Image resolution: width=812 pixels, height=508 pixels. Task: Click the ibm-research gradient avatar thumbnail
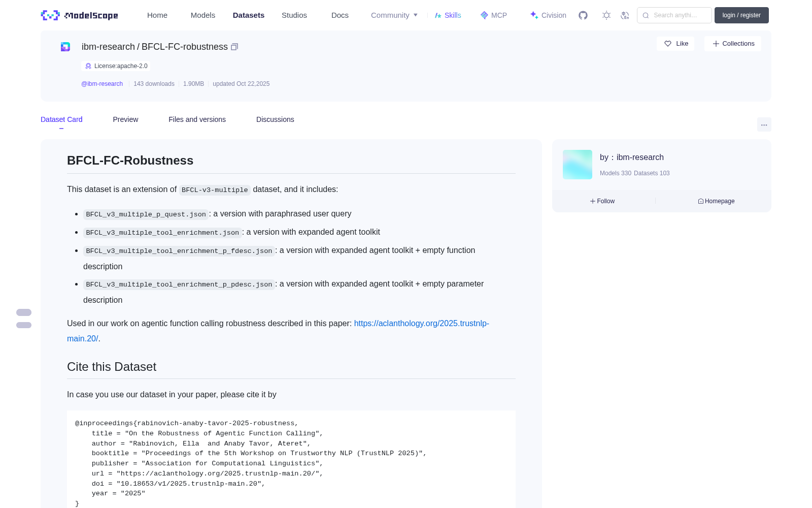[x=578, y=165]
